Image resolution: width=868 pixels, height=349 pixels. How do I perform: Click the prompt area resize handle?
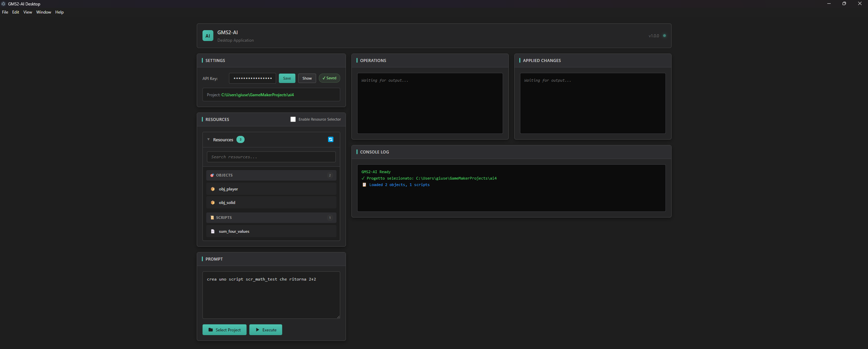(338, 317)
